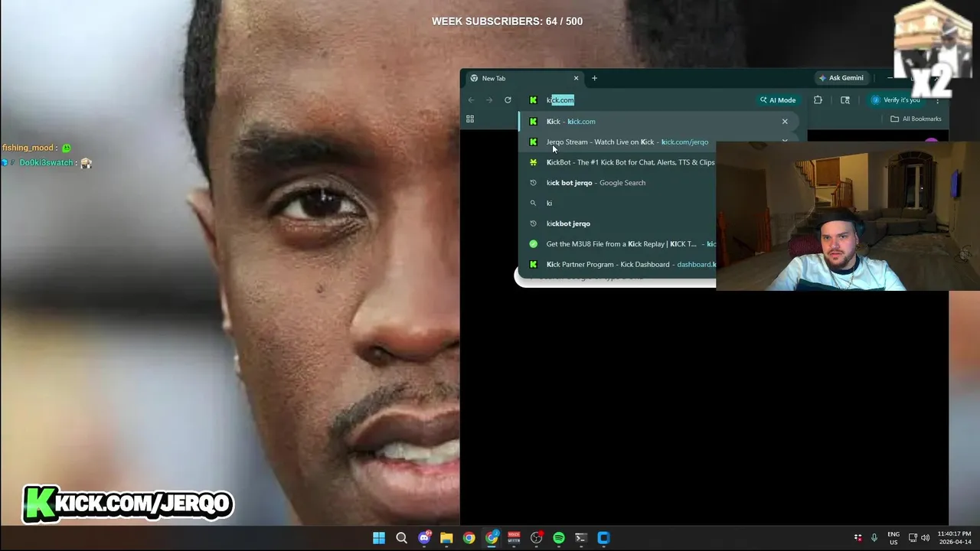This screenshot has height=551, width=980.
Task: Go back in the browser
Action: click(x=471, y=100)
